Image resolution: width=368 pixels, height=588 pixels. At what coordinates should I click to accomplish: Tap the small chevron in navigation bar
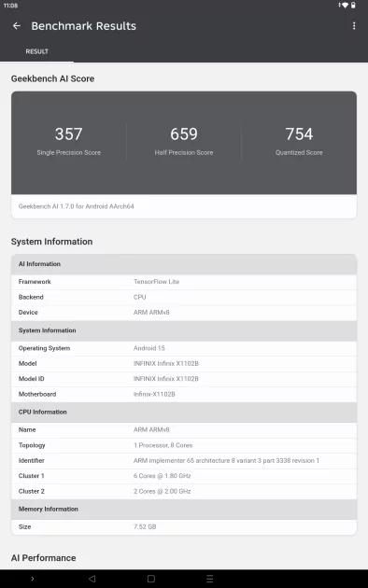coord(33,579)
